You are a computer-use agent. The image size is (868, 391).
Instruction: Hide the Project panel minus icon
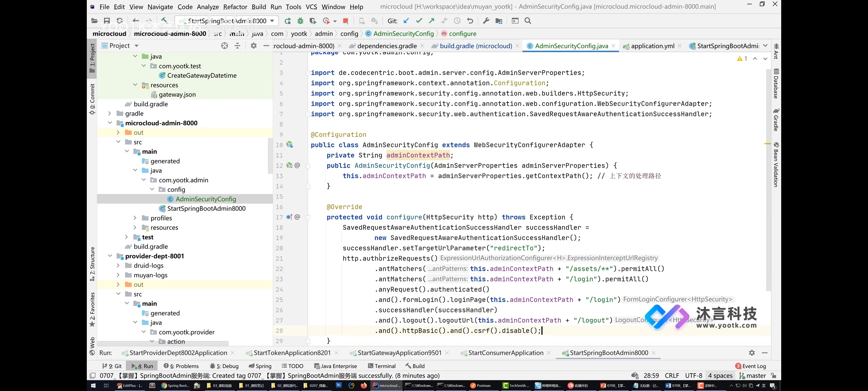(266, 46)
